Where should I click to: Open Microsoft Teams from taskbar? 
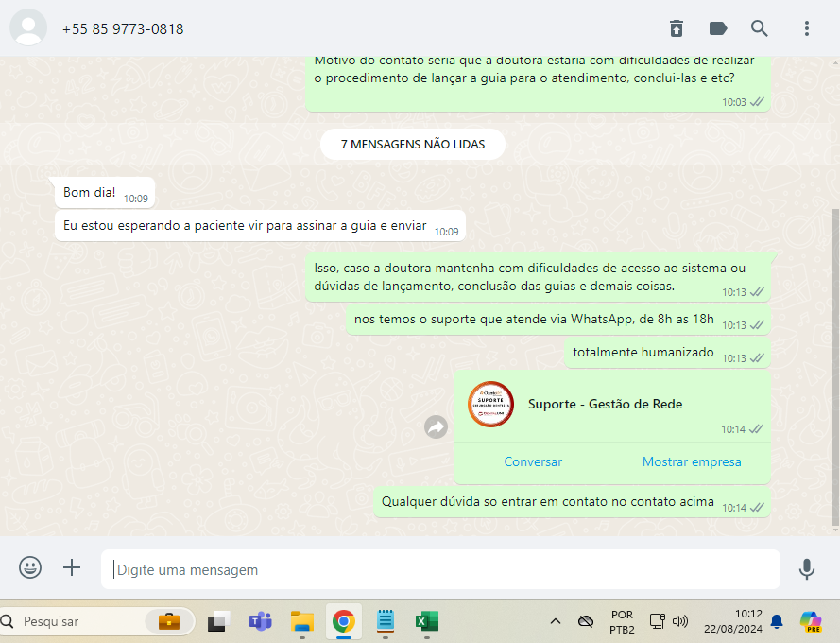[261, 621]
